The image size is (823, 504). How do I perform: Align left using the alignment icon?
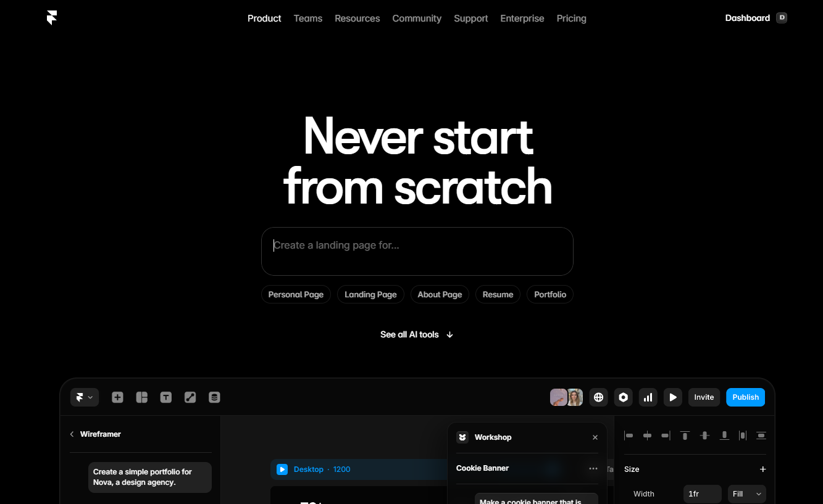coord(629,436)
